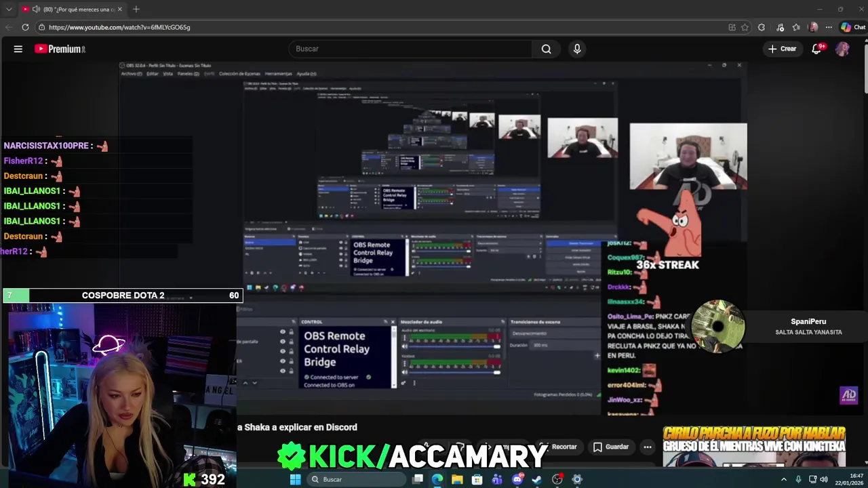Reload the page with refresh icon

coord(25,27)
